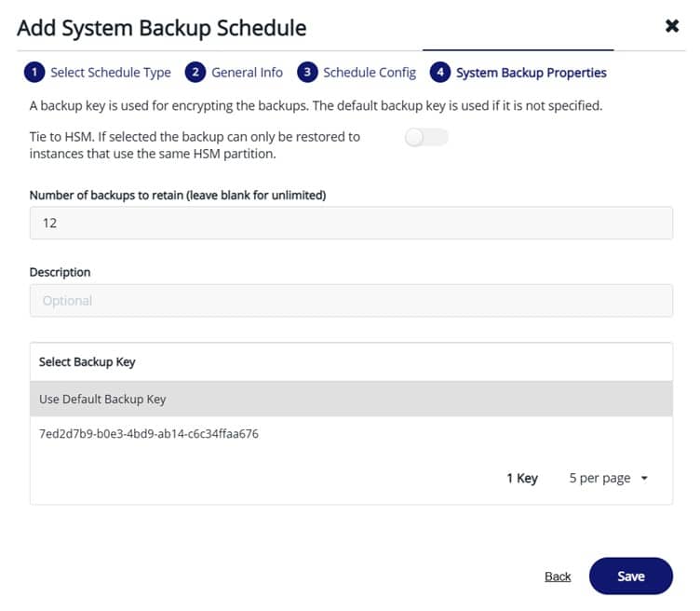This screenshot has width=700, height=611.
Task: Enable the Tie to HSM toggle
Action: tap(427, 138)
